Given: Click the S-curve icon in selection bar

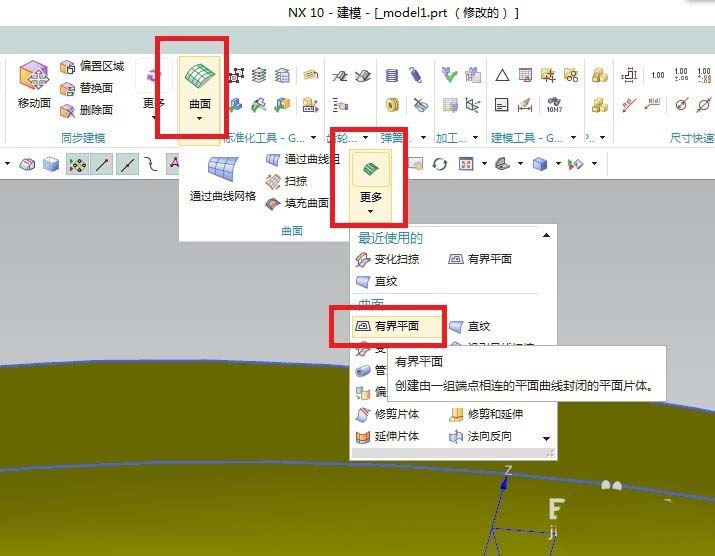Looking at the screenshot, I should [150, 164].
